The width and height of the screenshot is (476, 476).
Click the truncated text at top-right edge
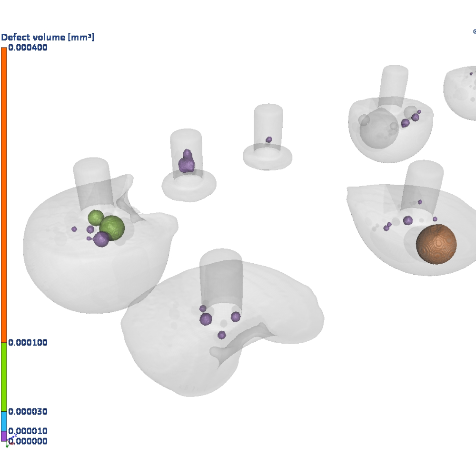click(x=474, y=31)
